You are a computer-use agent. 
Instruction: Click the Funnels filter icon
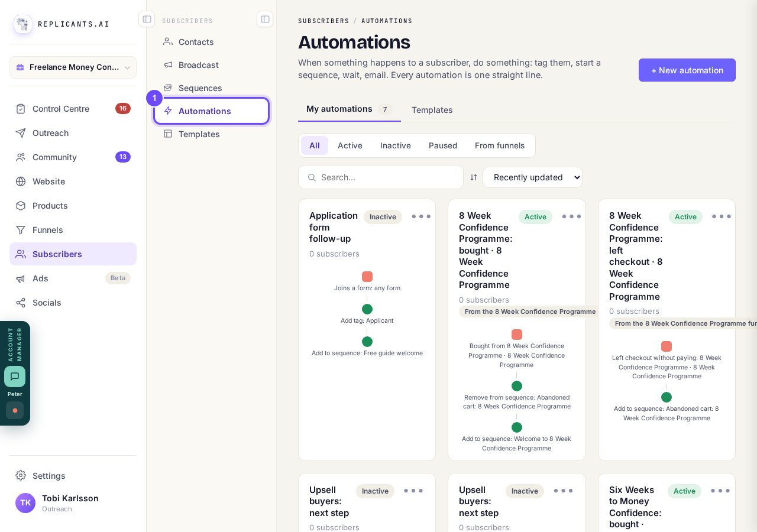pyautogui.click(x=21, y=230)
